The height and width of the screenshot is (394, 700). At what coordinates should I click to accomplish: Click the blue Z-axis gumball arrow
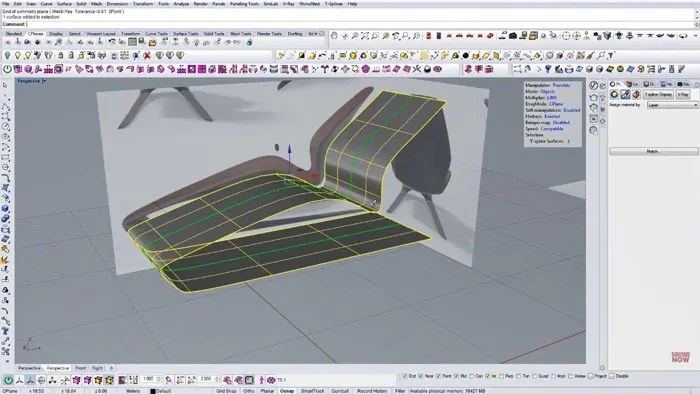(x=289, y=150)
